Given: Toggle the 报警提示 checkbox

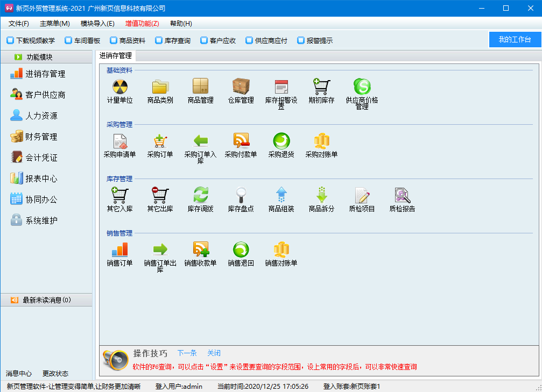Looking at the screenshot, I should coord(301,40).
